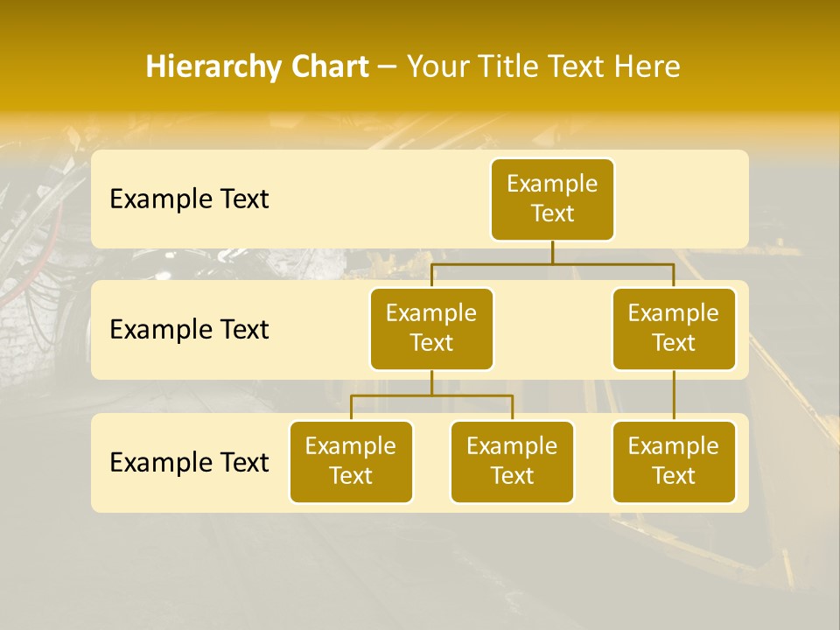This screenshot has height=630, width=840.
Task: Click the first row's Example Text label
Action: click(x=189, y=199)
